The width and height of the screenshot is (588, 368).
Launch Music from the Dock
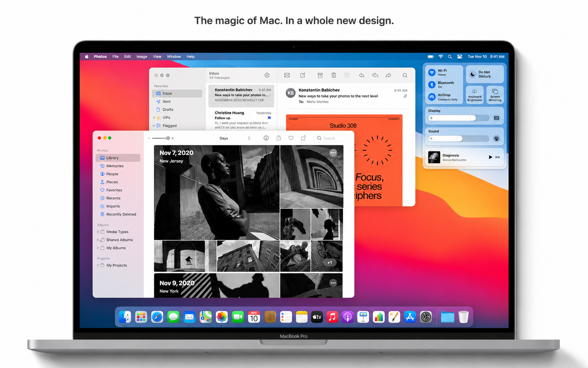332,317
